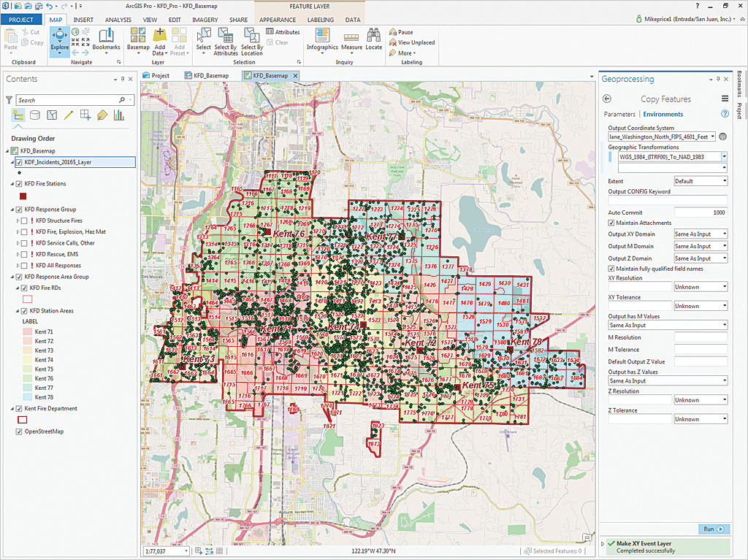Open the map scale dropdown
Image resolution: width=748 pixels, height=560 pixels.
click(x=186, y=551)
